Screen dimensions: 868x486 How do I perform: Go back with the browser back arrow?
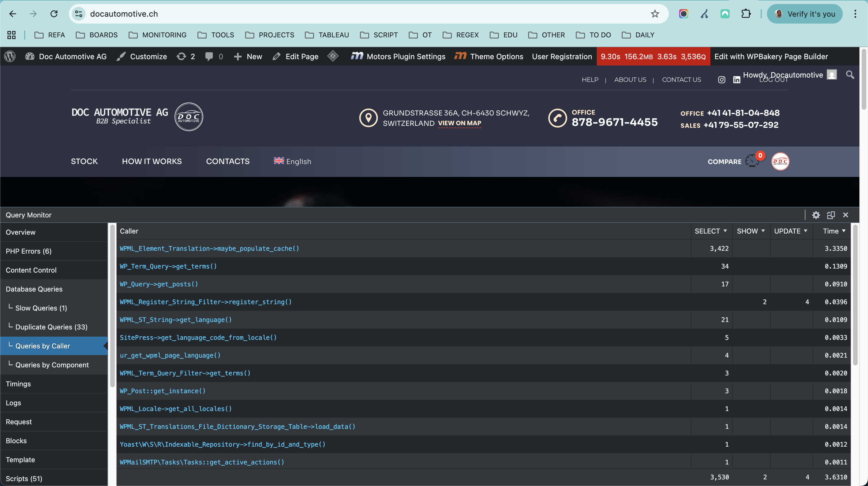[13, 14]
